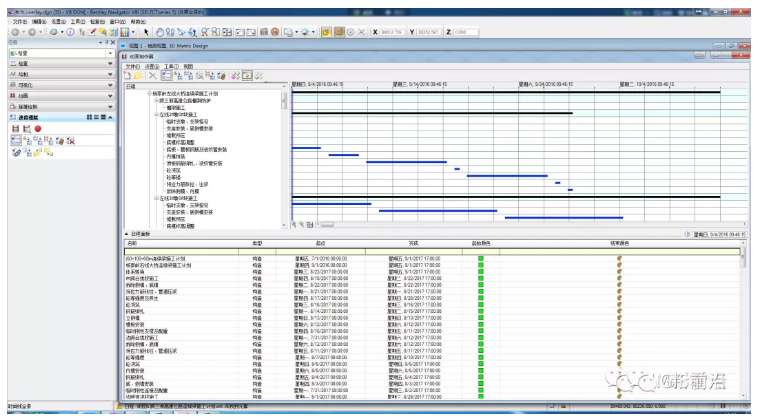Toggle first highlighted yellow button in main toolbar
The width and height of the screenshot is (763, 419).
(326, 32)
